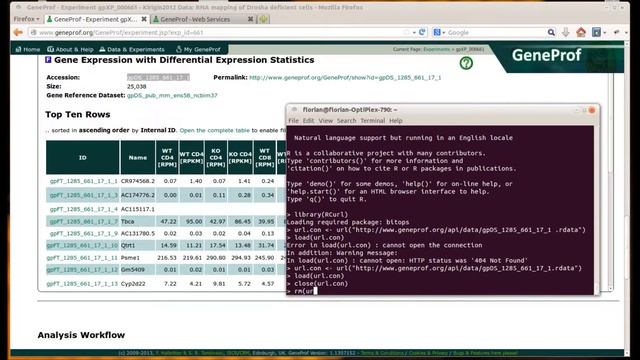Go to the browser home page icon
Image resolution: width=640 pixels, height=360 pixels.
tap(581, 32)
